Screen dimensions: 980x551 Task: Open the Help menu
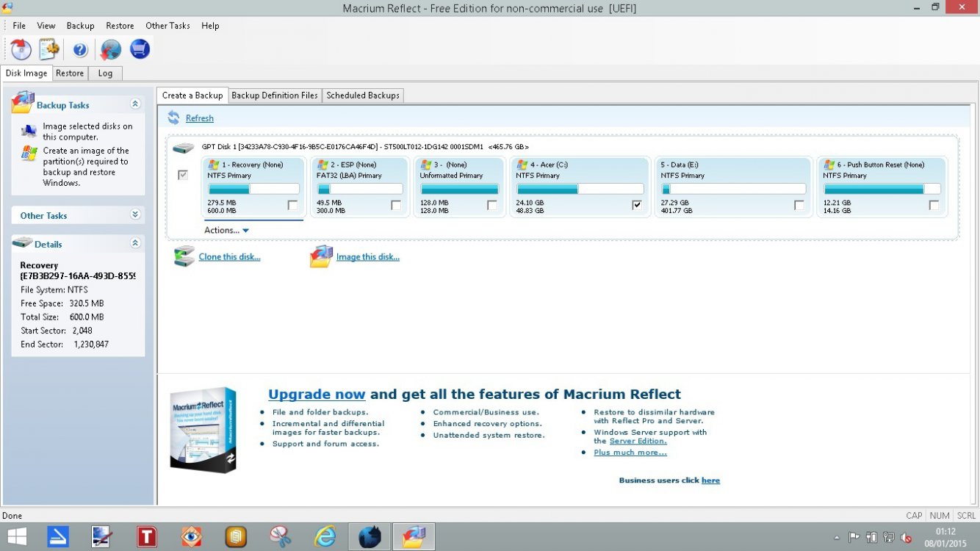click(210, 26)
